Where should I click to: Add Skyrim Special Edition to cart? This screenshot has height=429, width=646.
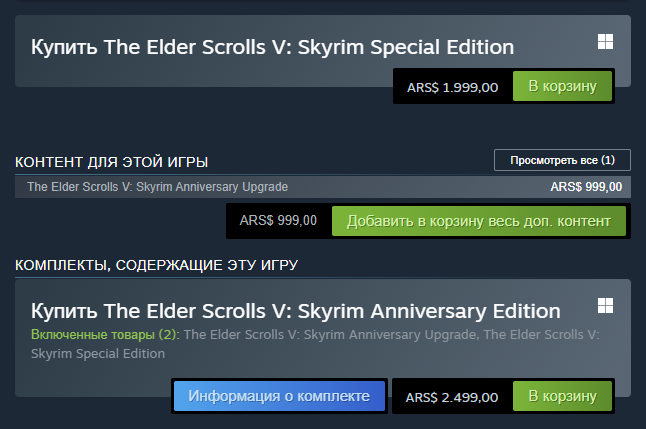562,86
